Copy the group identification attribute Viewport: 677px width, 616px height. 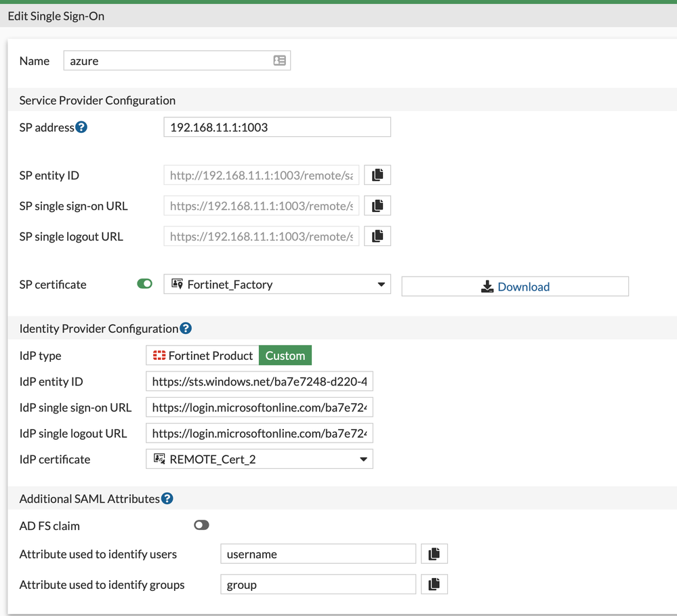434,585
